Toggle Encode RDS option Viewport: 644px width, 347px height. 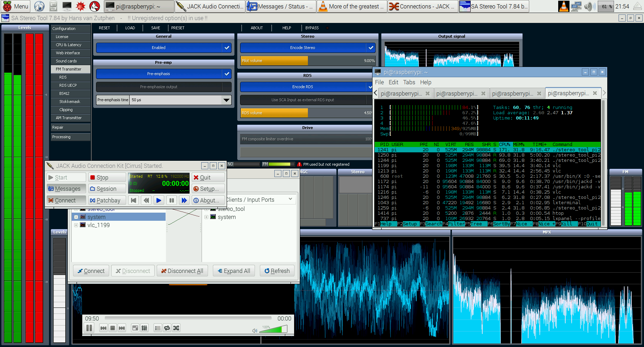306,87
